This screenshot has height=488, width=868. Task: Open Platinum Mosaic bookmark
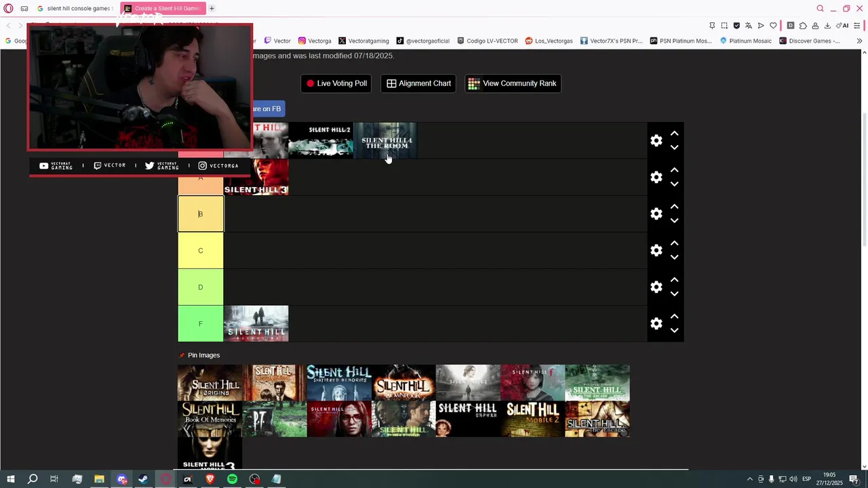[745, 41]
